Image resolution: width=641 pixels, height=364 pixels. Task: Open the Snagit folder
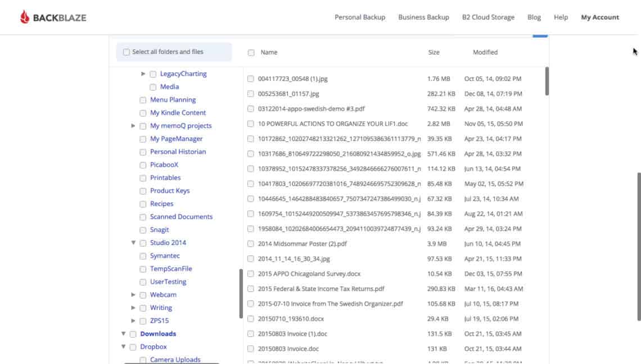(160, 230)
